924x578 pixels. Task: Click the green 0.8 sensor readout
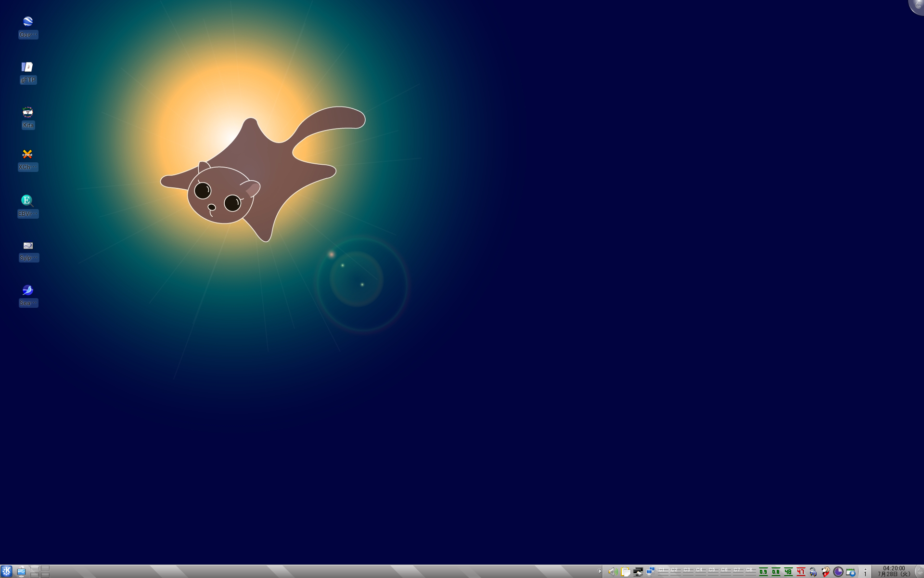[x=776, y=572]
